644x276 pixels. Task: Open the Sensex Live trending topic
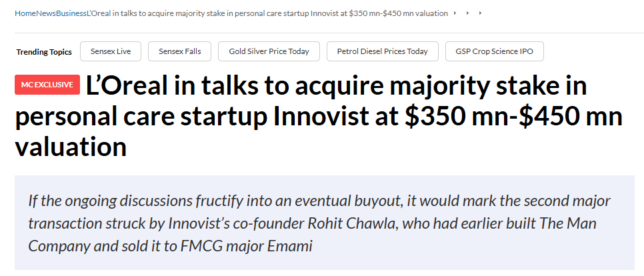tap(109, 51)
